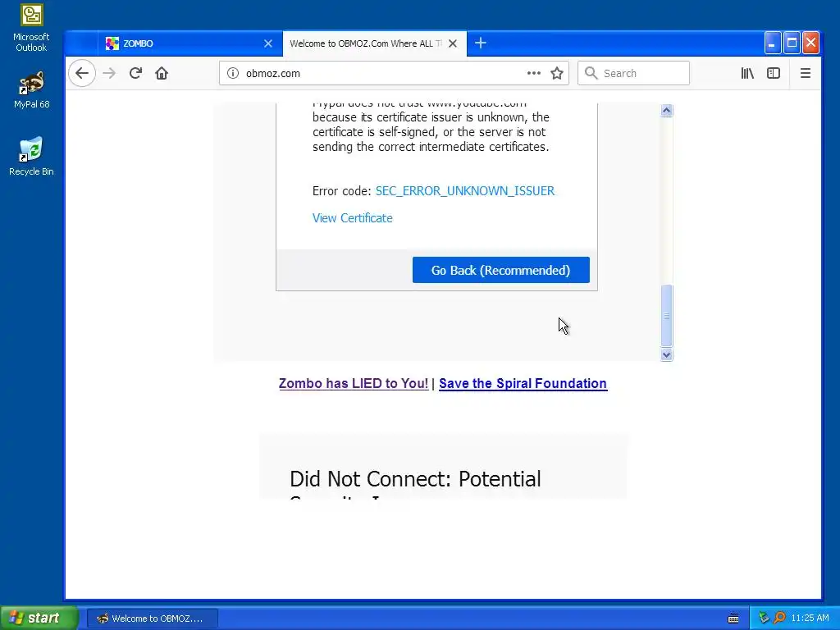Open Zombo has LIED to You! link
This screenshot has width=840, height=630.
(353, 384)
